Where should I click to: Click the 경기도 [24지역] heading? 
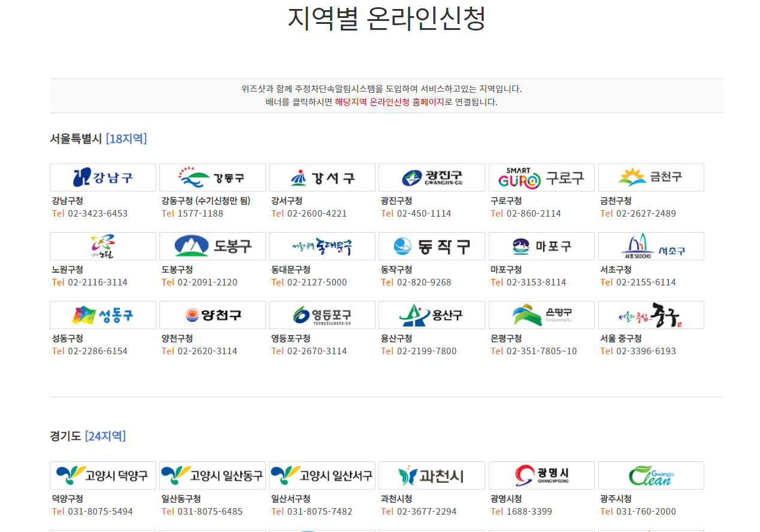click(x=88, y=436)
